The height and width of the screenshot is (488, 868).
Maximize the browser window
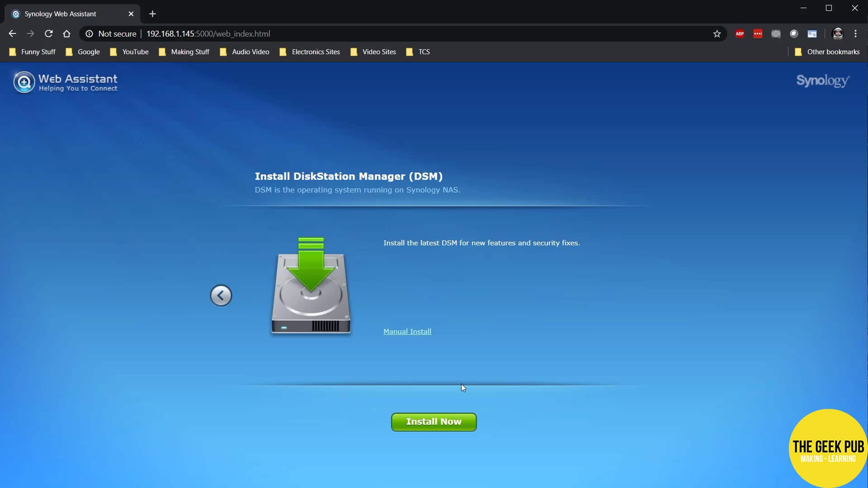click(x=829, y=8)
